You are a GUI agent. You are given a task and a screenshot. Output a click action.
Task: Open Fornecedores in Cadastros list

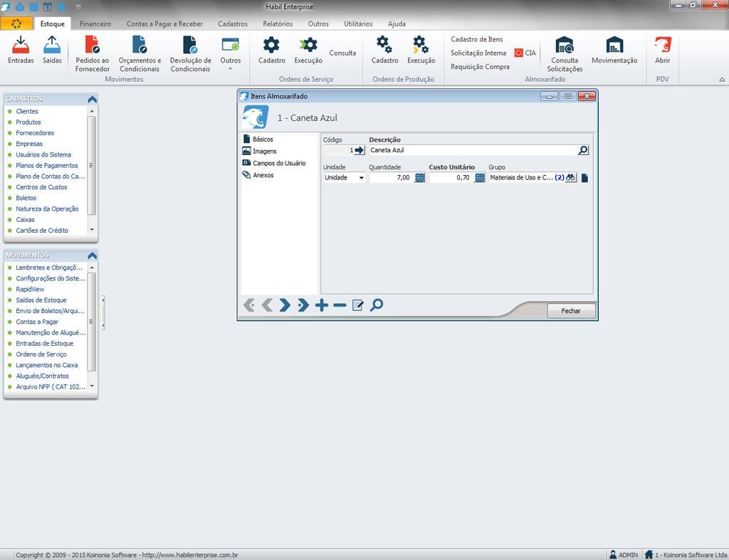pos(35,133)
